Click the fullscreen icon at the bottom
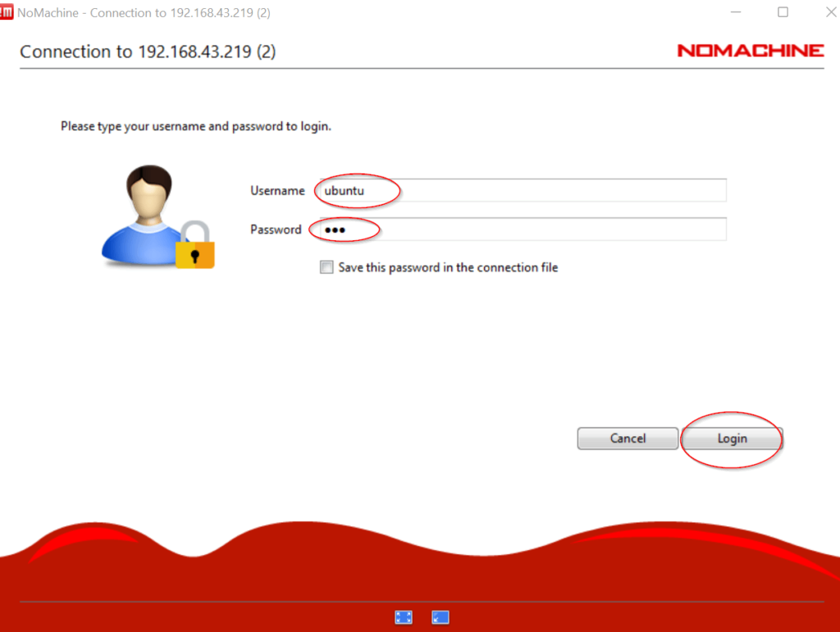840x632 pixels. coord(404,617)
